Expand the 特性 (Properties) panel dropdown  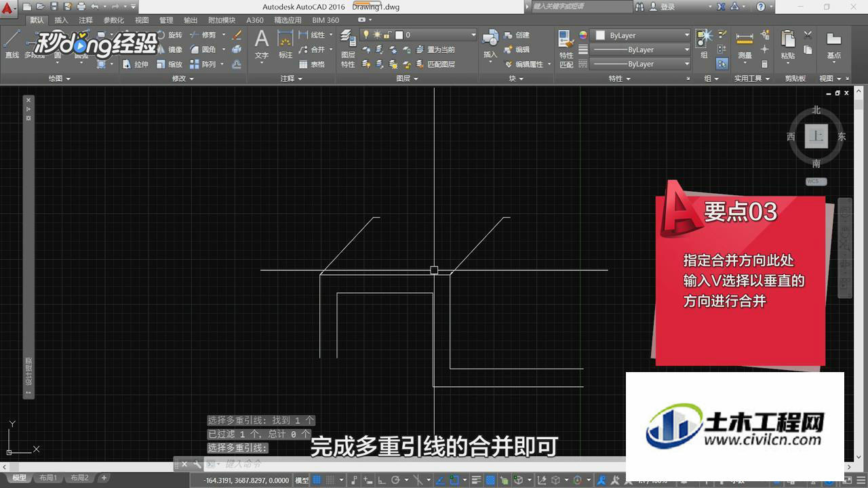click(x=619, y=79)
